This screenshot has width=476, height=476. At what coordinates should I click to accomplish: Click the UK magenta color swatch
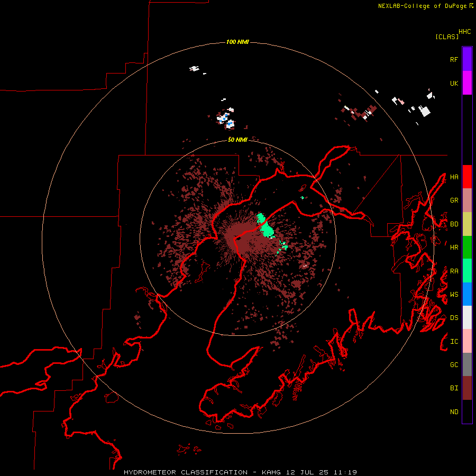click(467, 83)
